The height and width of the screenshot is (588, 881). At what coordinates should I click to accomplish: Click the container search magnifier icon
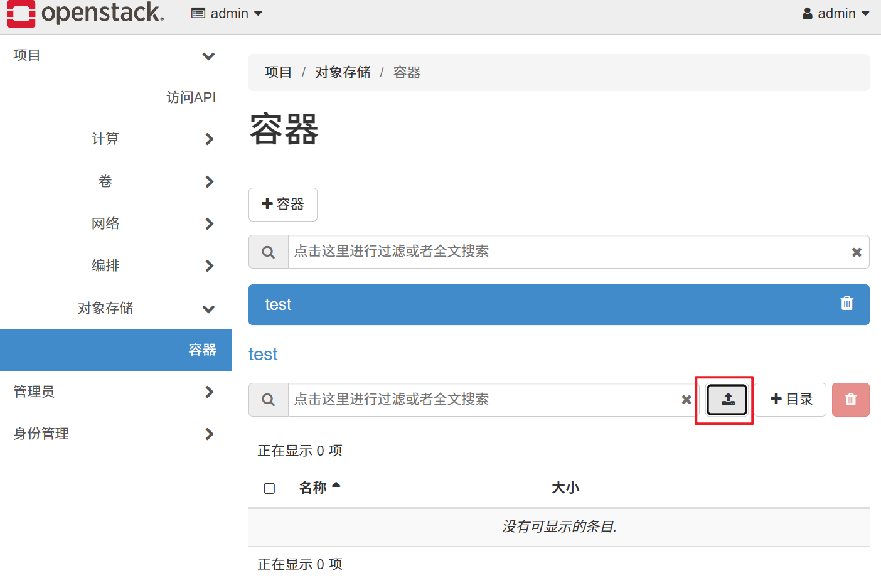point(269,252)
